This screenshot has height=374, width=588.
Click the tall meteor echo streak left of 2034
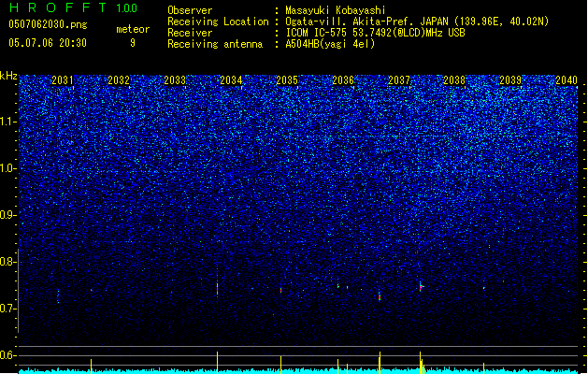[217, 288]
